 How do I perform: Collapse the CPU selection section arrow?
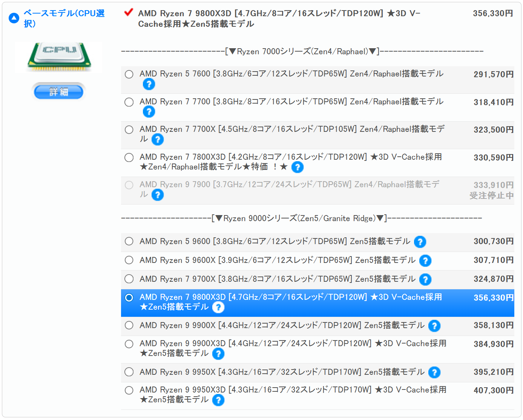click(x=14, y=18)
